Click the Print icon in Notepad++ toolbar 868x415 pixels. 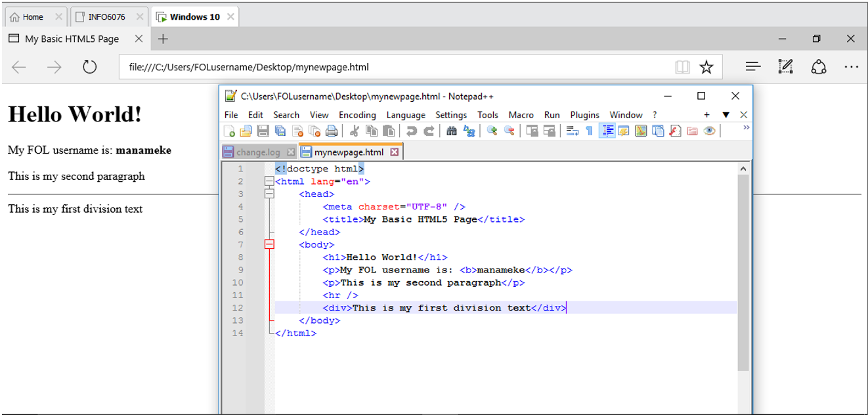pyautogui.click(x=332, y=131)
